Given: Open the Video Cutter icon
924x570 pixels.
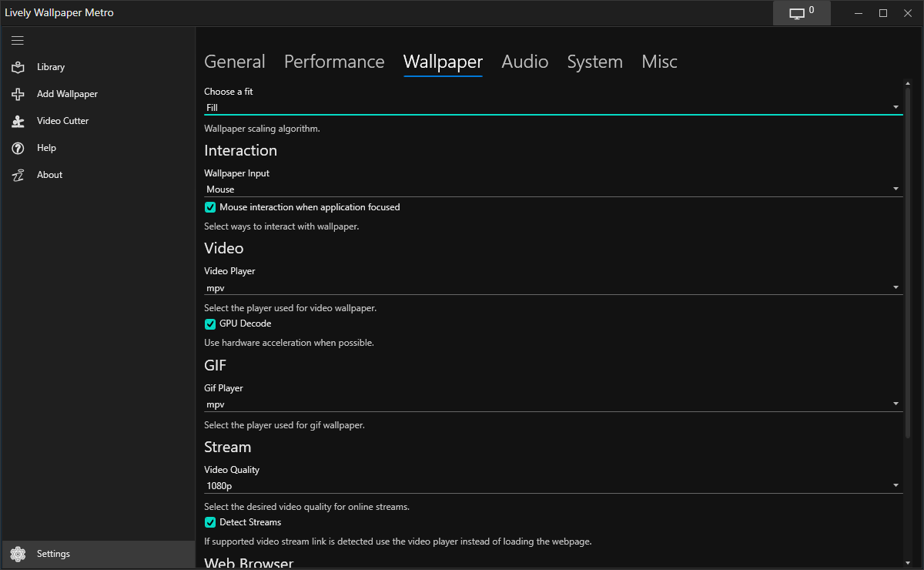Looking at the screenshot, I should click(x=18, y=121).
